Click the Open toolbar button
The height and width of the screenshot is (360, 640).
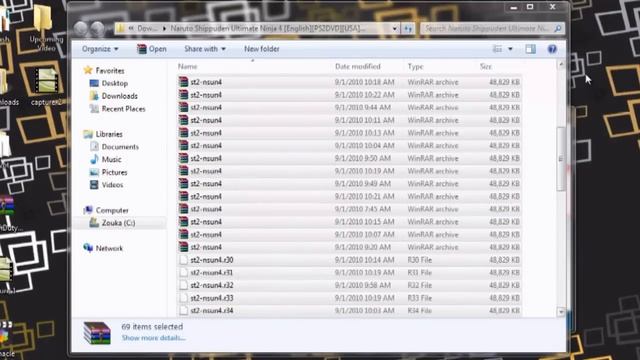[152, 49]
